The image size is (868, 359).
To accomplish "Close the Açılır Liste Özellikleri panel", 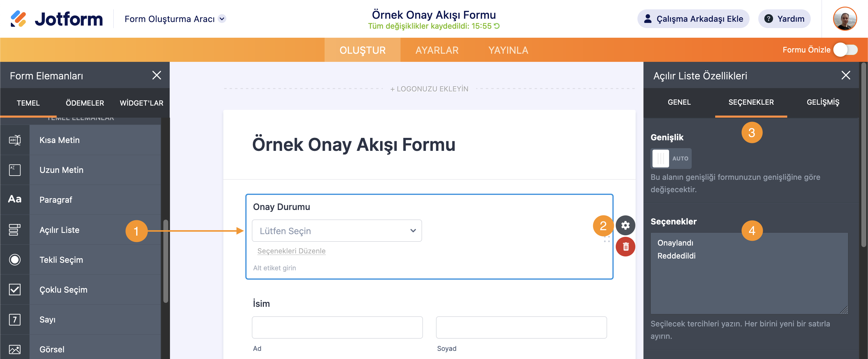I will 845,75.
